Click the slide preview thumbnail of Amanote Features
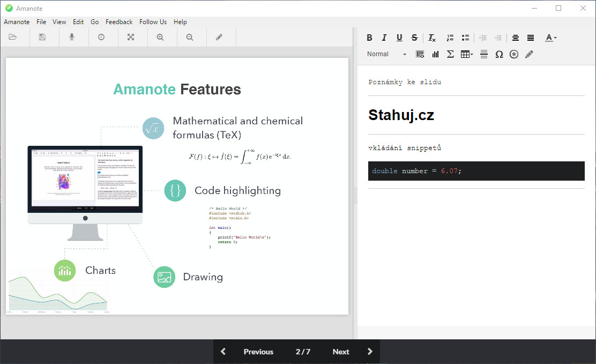Screen dimensions: 596x364 [177, 187]
